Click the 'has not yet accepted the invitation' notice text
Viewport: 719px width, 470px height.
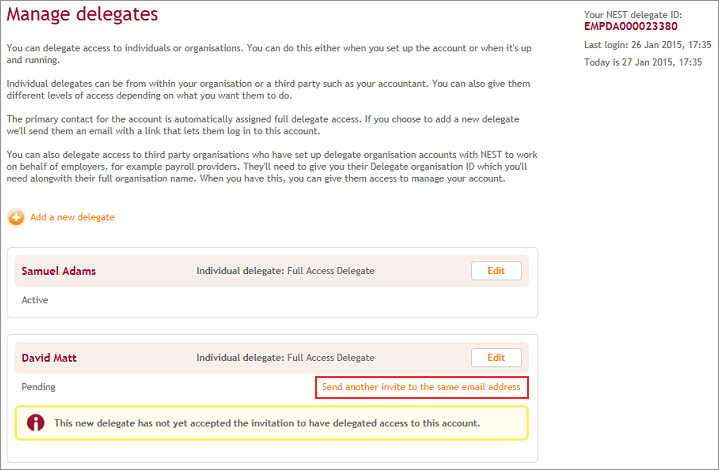click(x=267, y=423)
